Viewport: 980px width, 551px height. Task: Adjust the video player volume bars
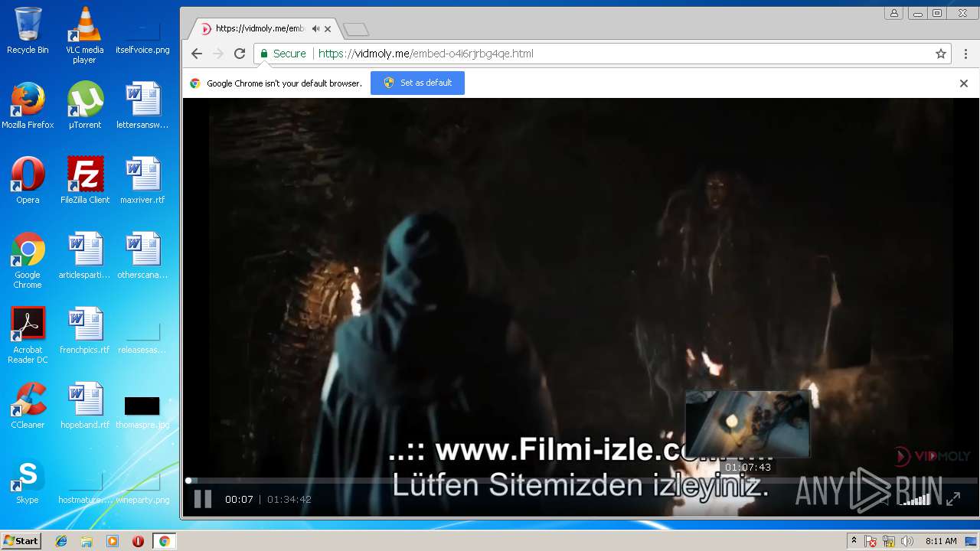[915, 499]
